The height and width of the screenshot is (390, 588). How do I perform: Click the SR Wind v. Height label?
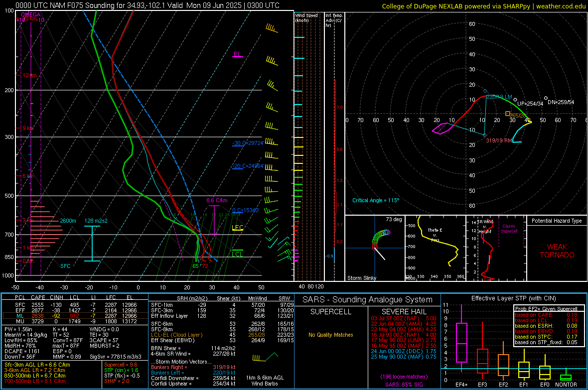485,227
